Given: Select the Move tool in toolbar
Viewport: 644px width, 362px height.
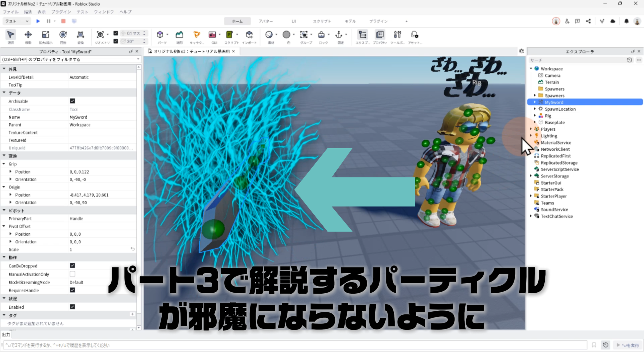Looking at the screenshot, I should pyautogui.click(x=28, y=35).
